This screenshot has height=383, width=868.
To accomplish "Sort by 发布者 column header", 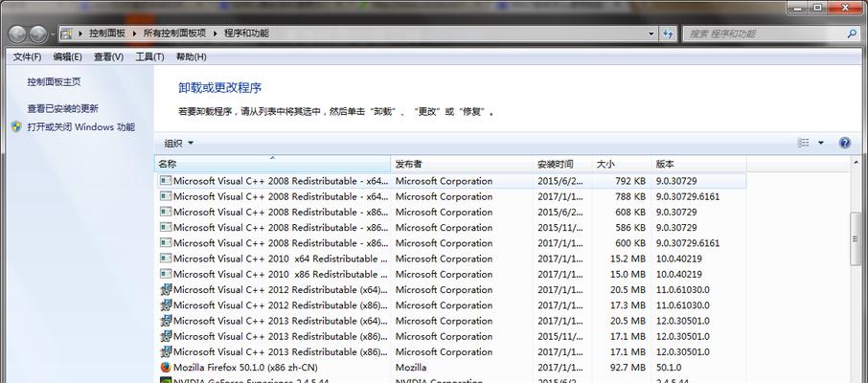I will click(462, 164).
